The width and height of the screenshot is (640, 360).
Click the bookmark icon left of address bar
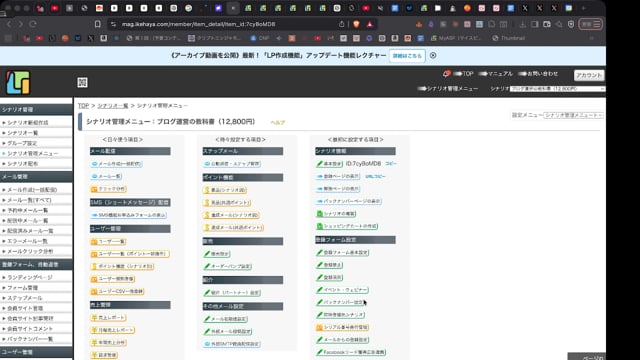pyautogui.click(x=98, y=24)
